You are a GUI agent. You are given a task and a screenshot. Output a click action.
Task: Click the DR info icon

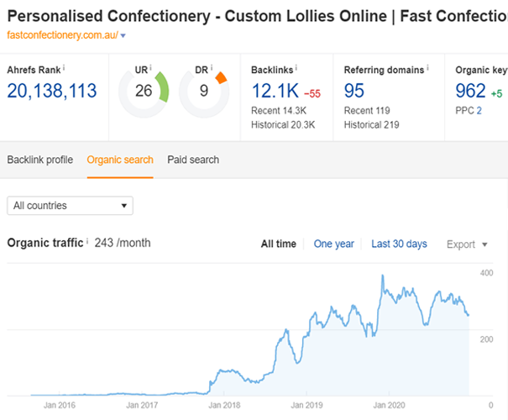(212, 68)
